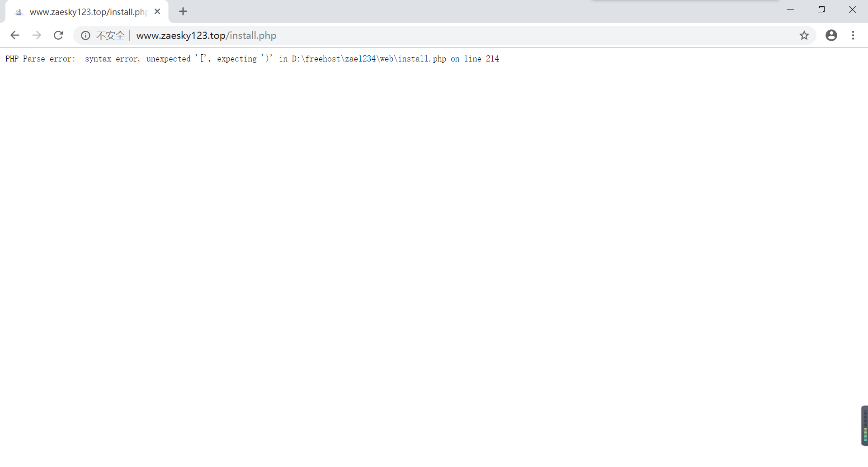The height and width of the screenshot is (467, 868).
Task: Reload the install.php page
Action: point(58,35)
